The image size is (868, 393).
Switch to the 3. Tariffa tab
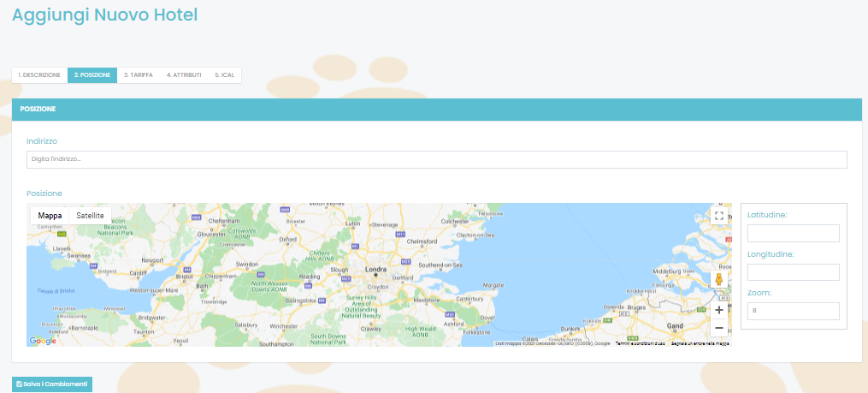click(139, 74)
